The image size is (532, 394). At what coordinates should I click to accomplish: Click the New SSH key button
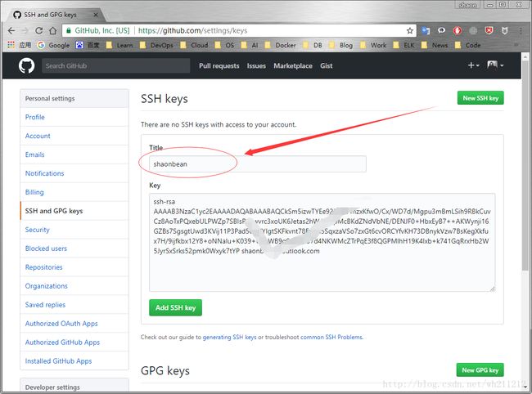[480, 98]
